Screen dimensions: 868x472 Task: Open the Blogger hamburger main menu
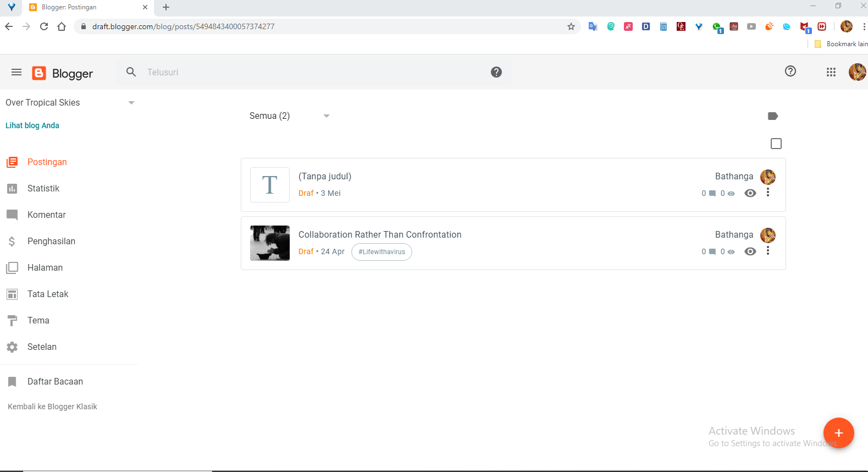coord(16,72)
